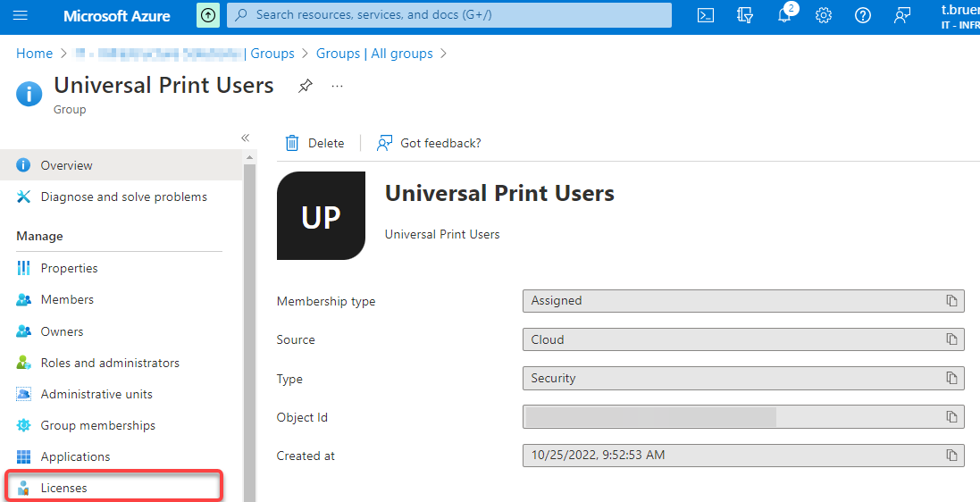The image size is (980, 502).
Task: Open portal settings gear
Action: tap(824, 15)
